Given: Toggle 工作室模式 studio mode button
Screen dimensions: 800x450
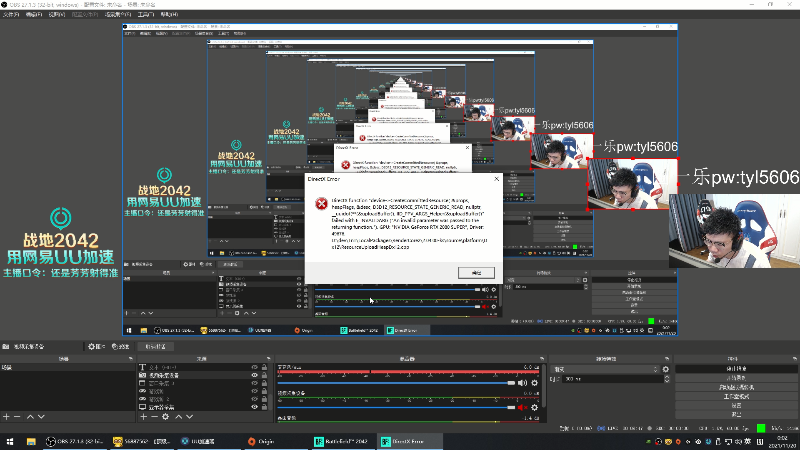Looking at the screenshot, I should (736, 396).
